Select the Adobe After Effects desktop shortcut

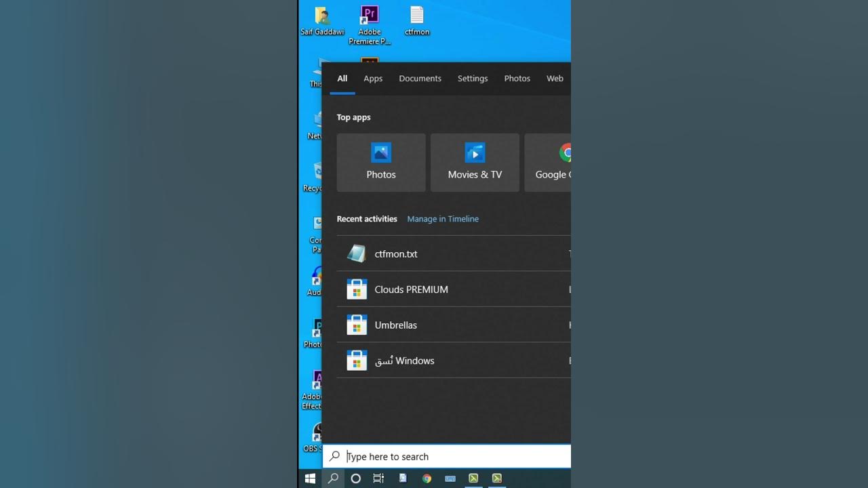pyautogui.click(x=313, y=390)
